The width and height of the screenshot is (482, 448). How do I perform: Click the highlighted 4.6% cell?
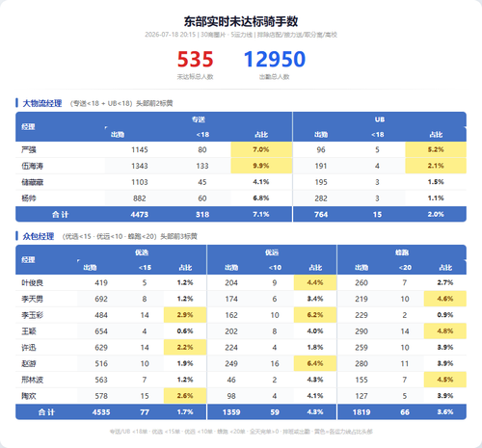click(x=445, y=299)
